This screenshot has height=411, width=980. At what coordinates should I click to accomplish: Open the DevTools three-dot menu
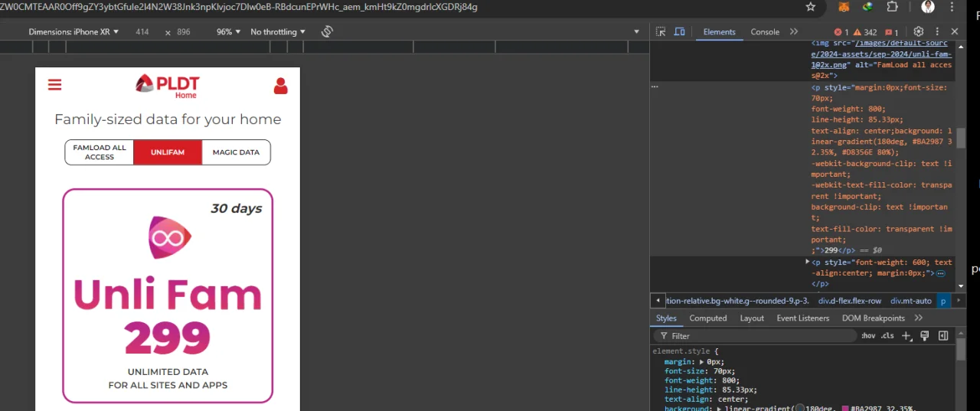tap(937, 32)
